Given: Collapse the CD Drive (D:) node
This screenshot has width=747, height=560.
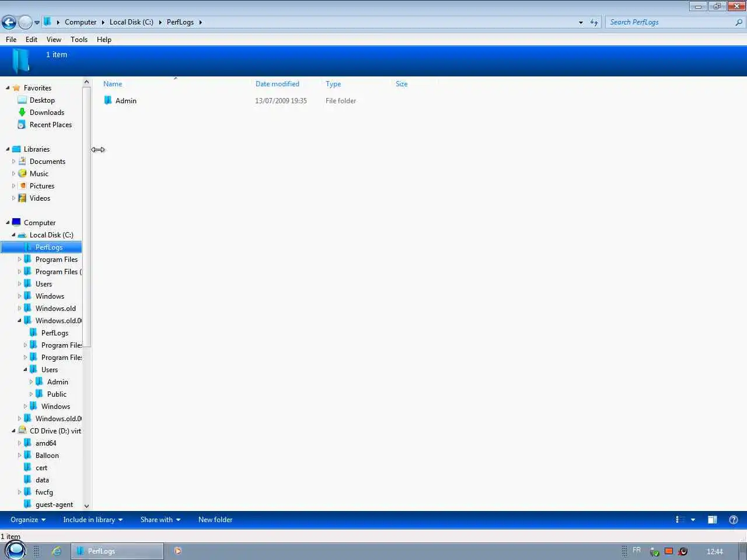Looking at the screenshot, I should [x=13, y=431].
